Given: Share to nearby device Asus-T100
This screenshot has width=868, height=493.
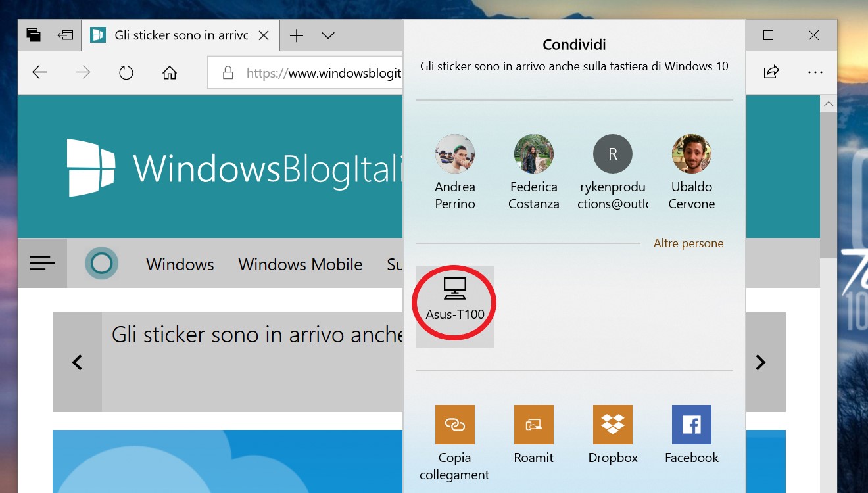Looking at the screenshot, I should 455,306.
